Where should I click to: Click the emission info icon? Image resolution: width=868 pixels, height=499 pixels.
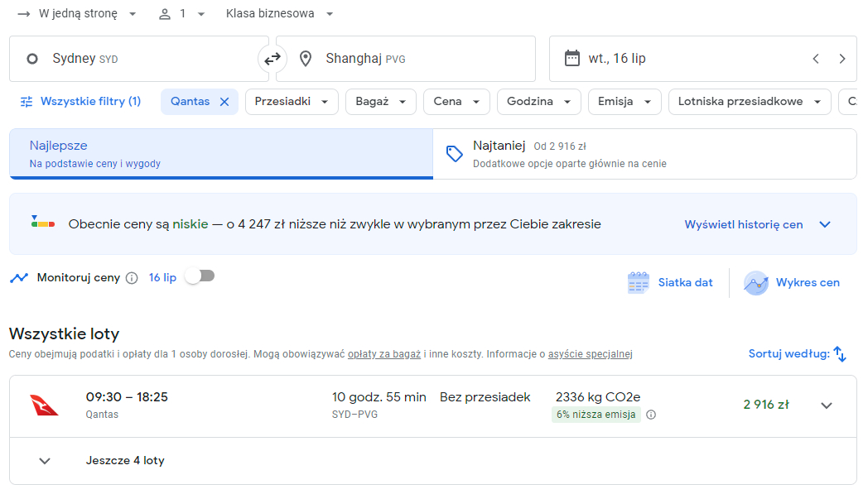click(651, 415)
